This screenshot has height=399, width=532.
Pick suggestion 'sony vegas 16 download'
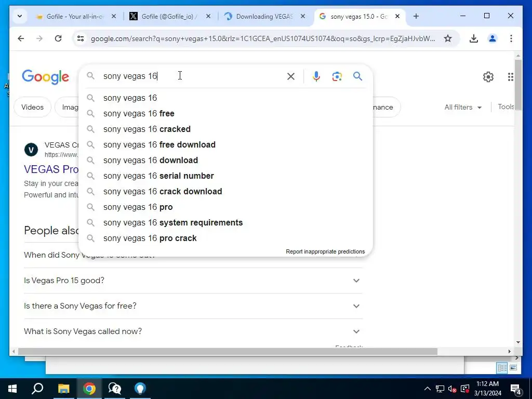coord(225,161)
